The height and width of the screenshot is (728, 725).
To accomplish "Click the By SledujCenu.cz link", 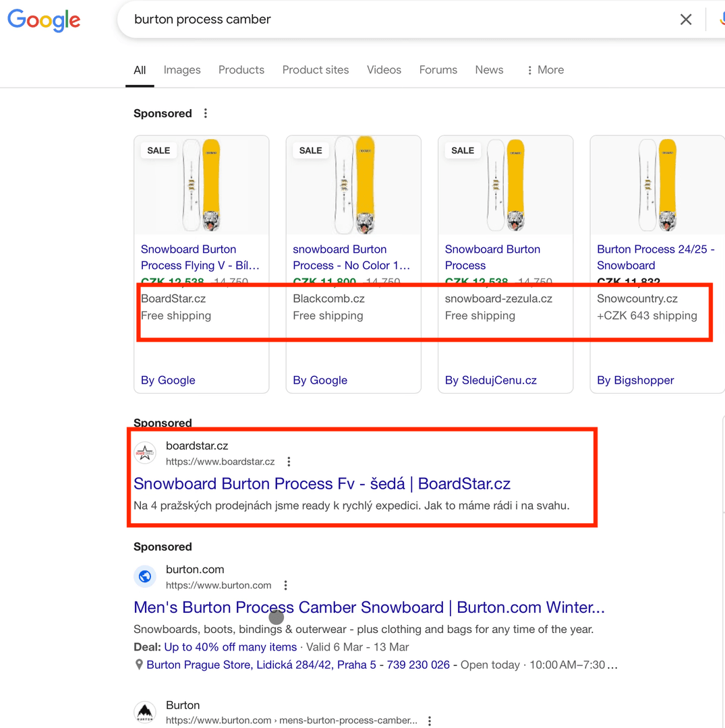I will click(x=492, y=380).
